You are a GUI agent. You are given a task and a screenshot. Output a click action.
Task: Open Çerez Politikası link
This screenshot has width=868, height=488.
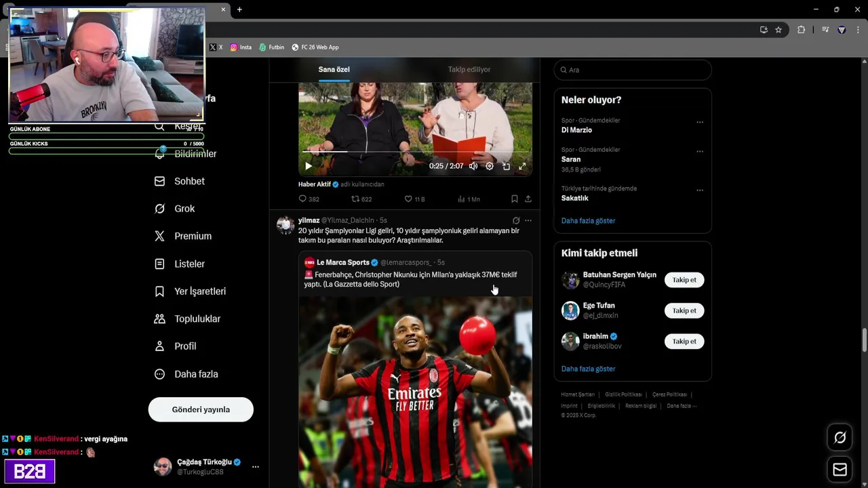pyautogui.click(x=669, y=394)
